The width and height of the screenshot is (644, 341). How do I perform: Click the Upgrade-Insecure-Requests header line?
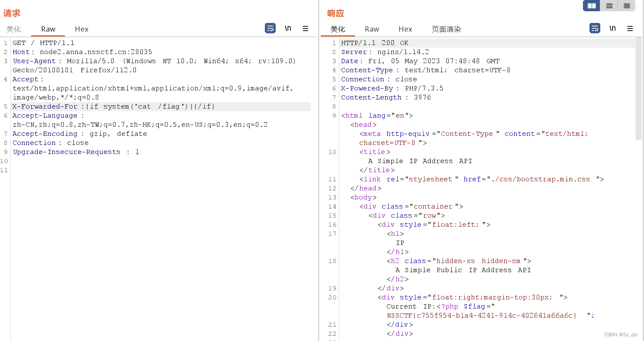(x=76, y=152)
